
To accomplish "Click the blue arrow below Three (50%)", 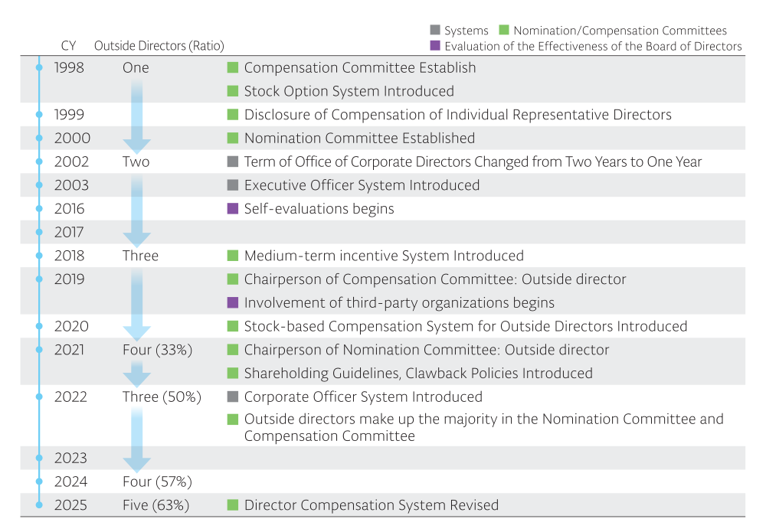I will 137,440.
